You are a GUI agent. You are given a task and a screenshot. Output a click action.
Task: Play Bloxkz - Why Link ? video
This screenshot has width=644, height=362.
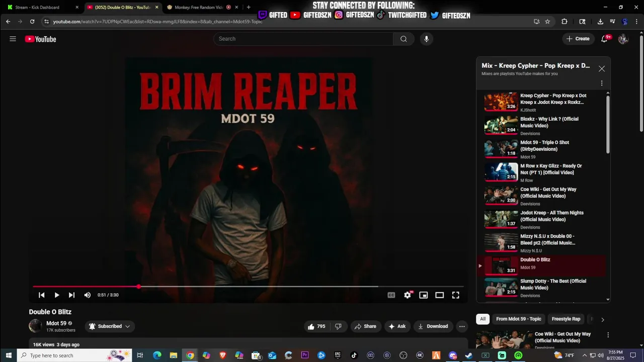(542, 126)
